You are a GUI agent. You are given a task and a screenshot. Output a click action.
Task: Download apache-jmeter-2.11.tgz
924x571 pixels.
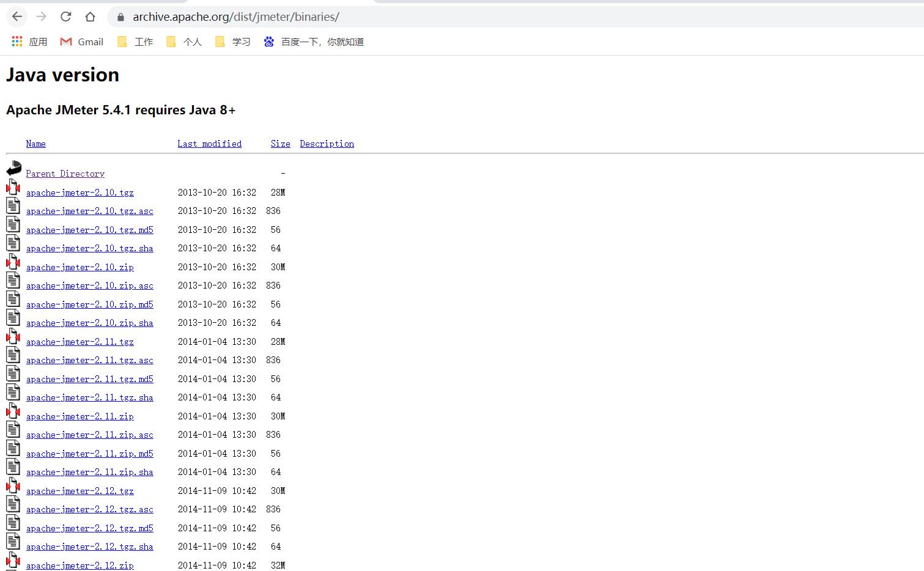point(79,342)
